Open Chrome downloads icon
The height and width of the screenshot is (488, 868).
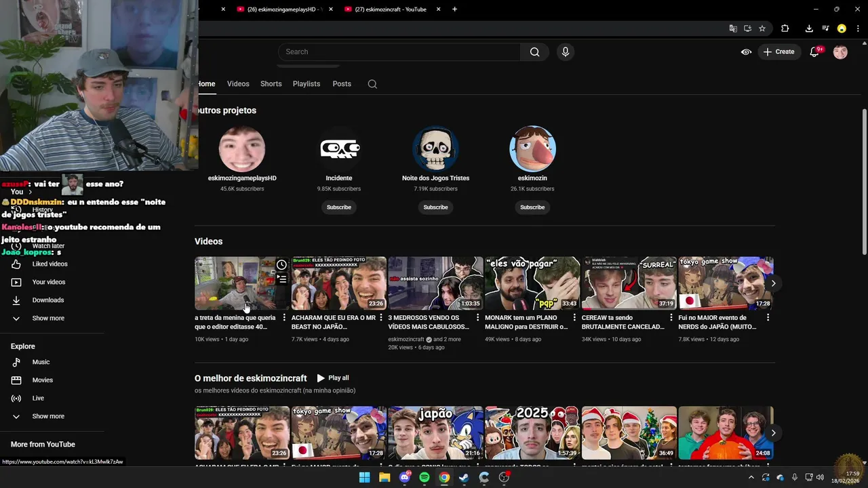[x=809, y=28]
